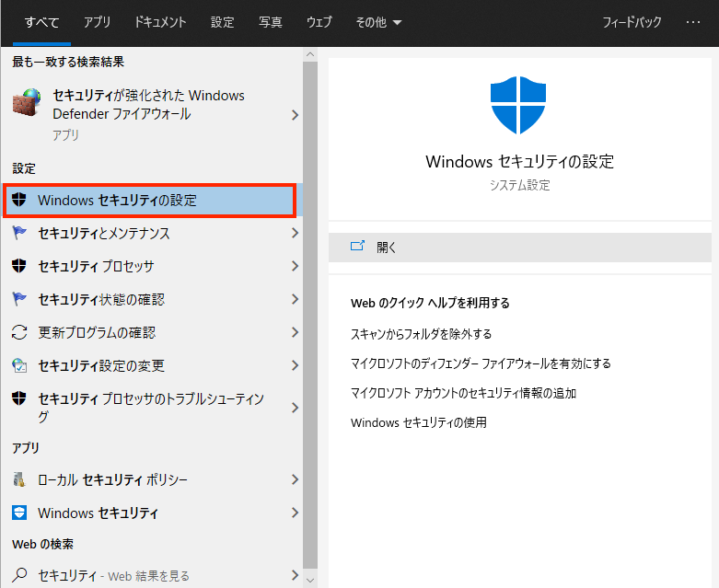Select 更新プログラムの確認 result
This screenshot has width=719, height=588.
[x=152, y=332]
